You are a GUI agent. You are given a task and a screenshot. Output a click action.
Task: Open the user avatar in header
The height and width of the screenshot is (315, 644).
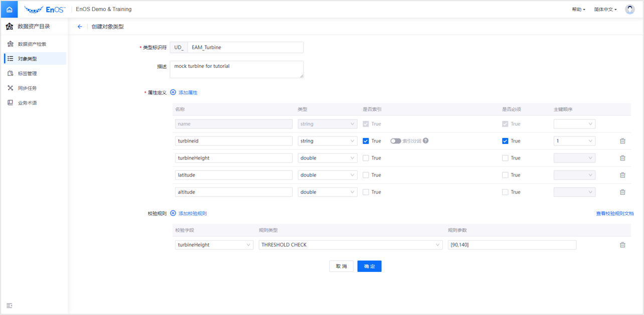(629, 10)
